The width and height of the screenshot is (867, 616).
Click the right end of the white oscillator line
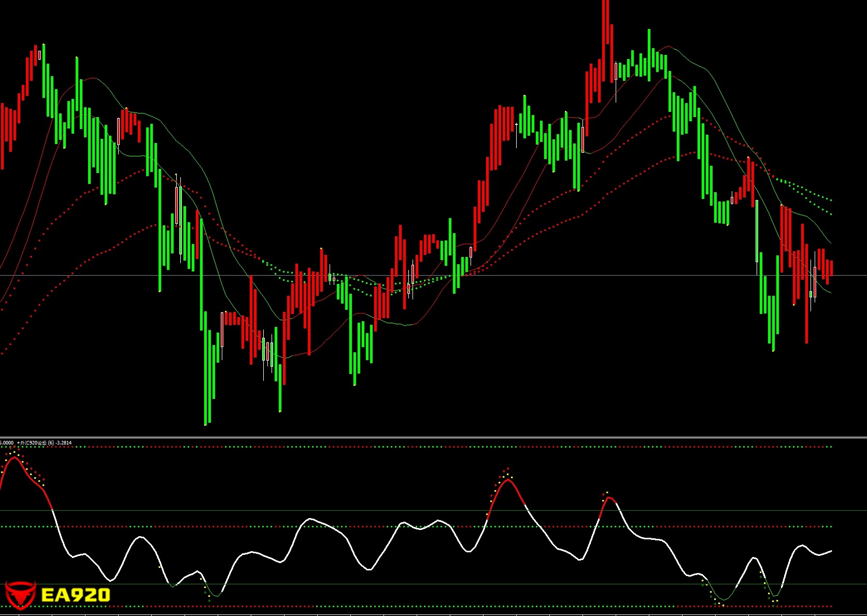coord(831,551)
